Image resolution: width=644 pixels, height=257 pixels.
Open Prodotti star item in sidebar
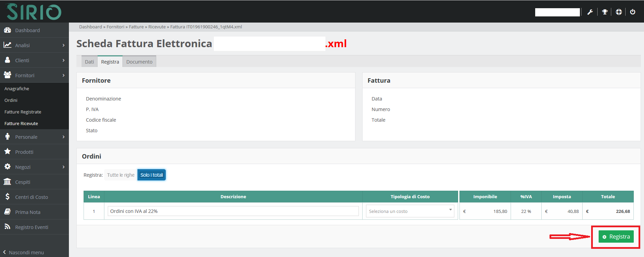pyautogui.click(x=24, y=152)
